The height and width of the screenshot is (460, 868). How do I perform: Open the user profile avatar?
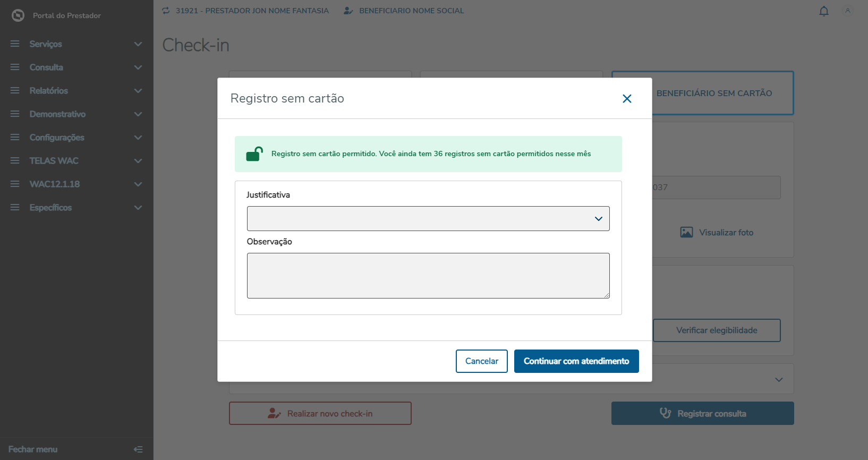pyautogui.click(x=848, y=11)
